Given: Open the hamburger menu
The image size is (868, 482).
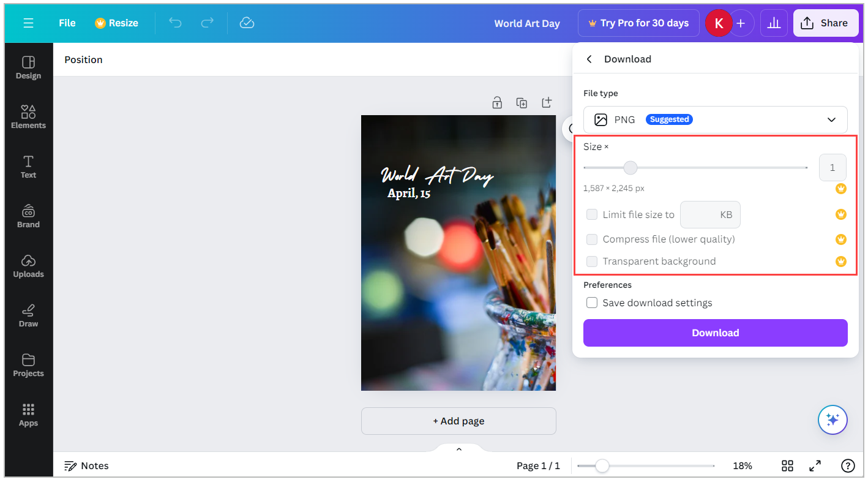Looking at the screenshot, I should click(x=28, y=23).
